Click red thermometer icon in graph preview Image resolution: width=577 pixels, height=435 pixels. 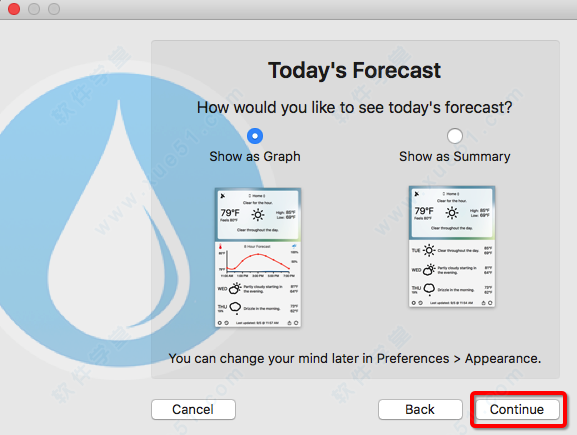coord(221,247)
